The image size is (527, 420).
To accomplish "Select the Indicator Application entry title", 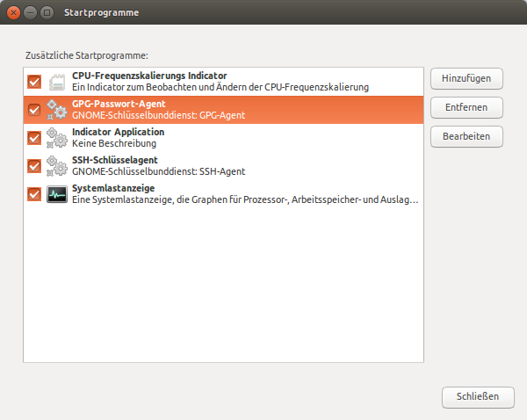I will (118, 132).
